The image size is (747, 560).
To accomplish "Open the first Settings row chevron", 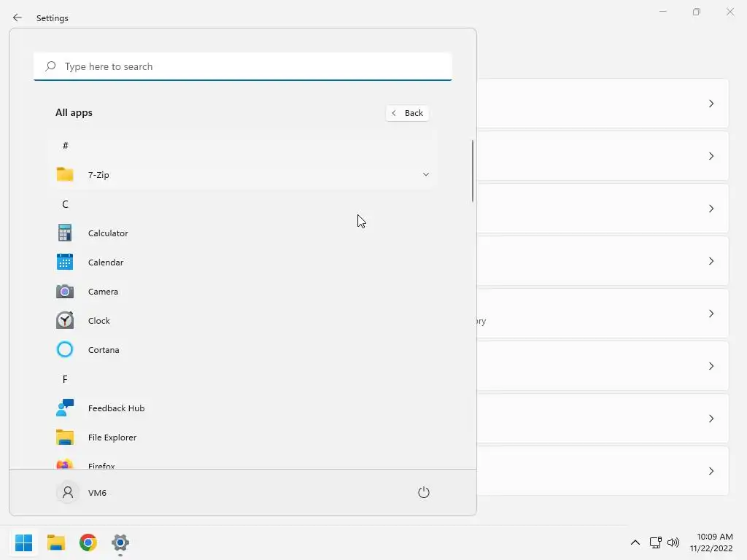I will pos(711,104).
